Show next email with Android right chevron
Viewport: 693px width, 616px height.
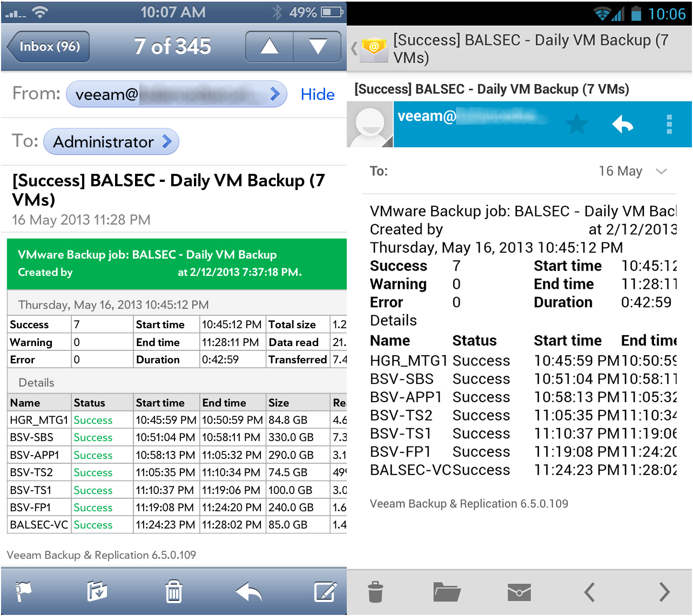click(664, 592)
